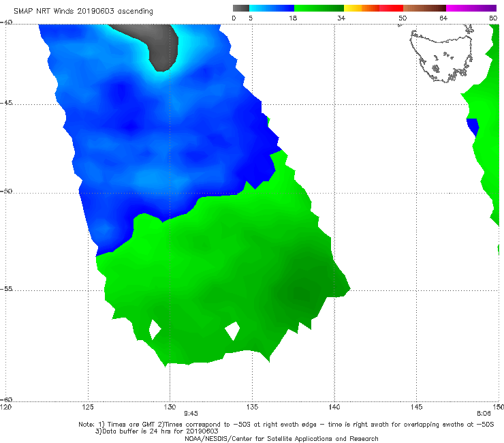Click the dark green wind maximum area
Screen dimensions: 504x443
click(300, 293)
